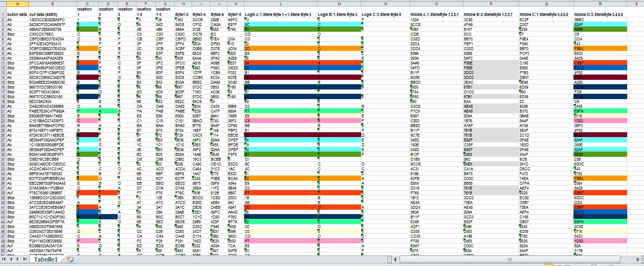Viewport: 644px width, 266px height.
Task: Insert a new worksheet via tab icon
Action: tap(70, 260)
